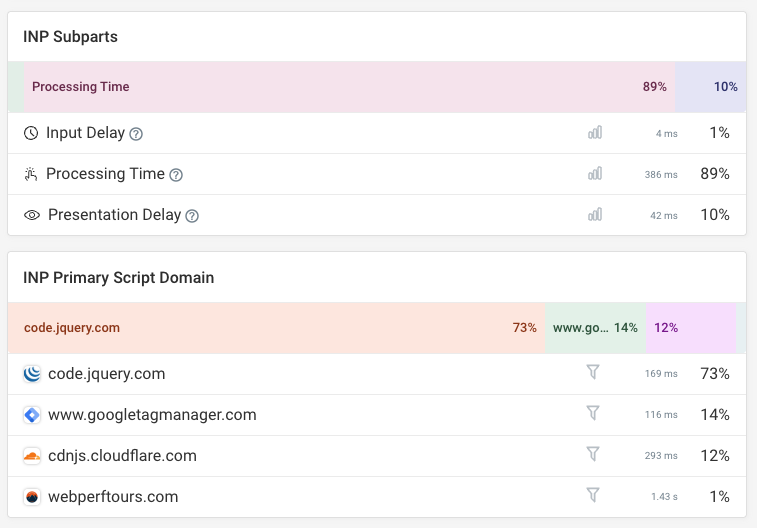Filter by www.googletagmanager.com domain
The image size is (757, 528).
[593, 414]
